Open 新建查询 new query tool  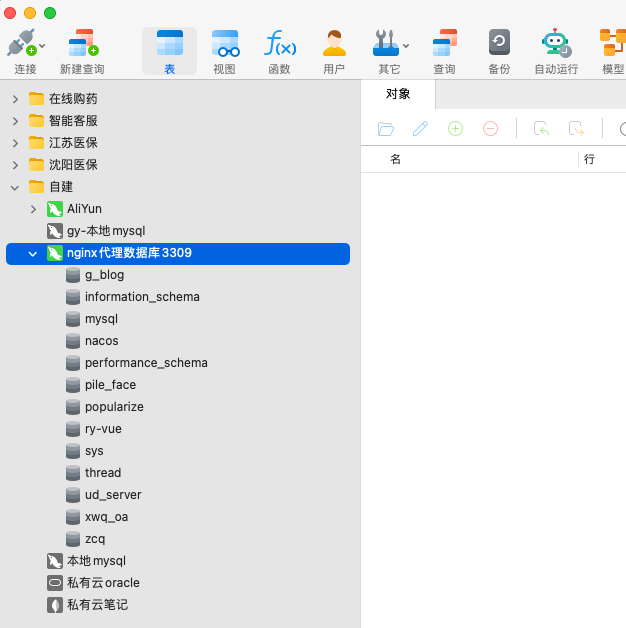click(82, 44)
